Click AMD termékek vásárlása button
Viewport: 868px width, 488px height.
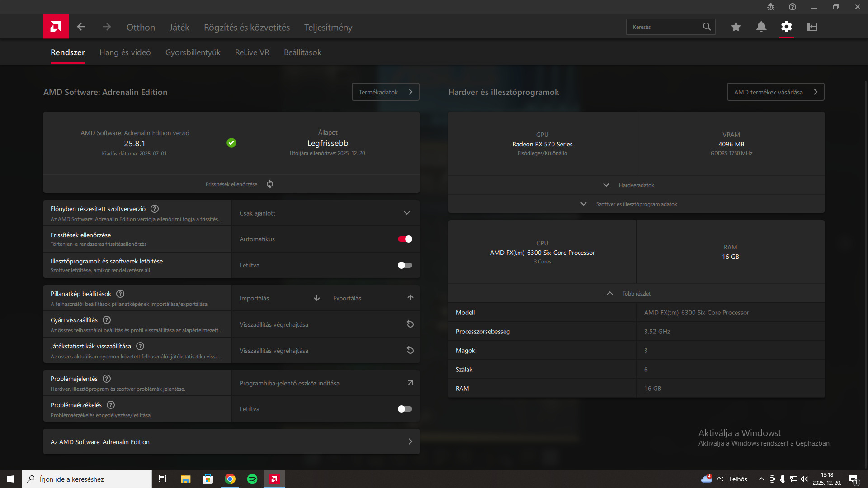click(775, 92)
